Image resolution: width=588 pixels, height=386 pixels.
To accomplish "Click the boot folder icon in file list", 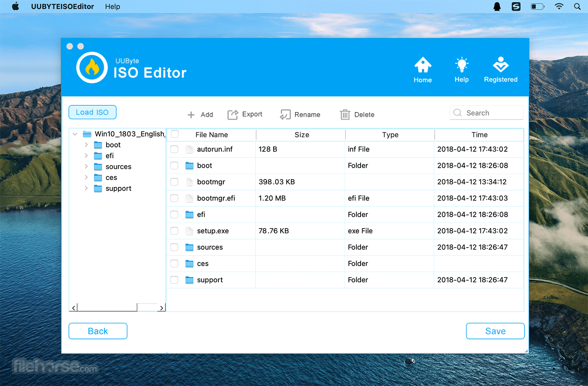I will [x=189, y=166].
